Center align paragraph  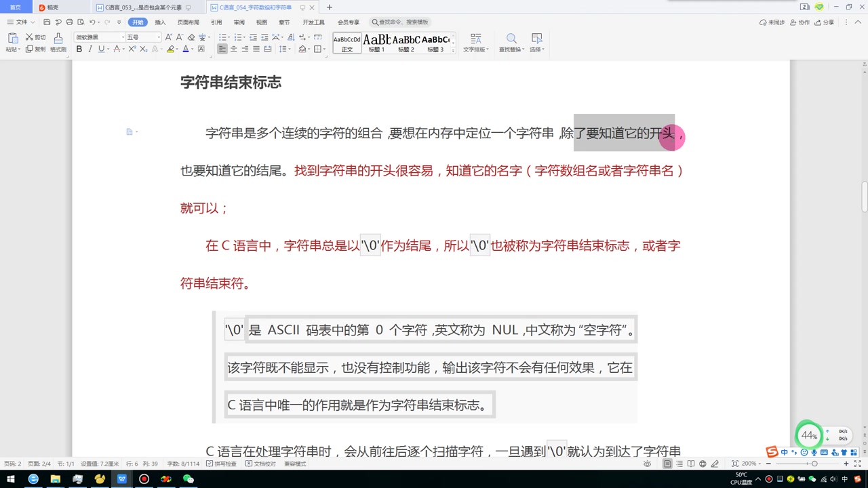point(234,49)
